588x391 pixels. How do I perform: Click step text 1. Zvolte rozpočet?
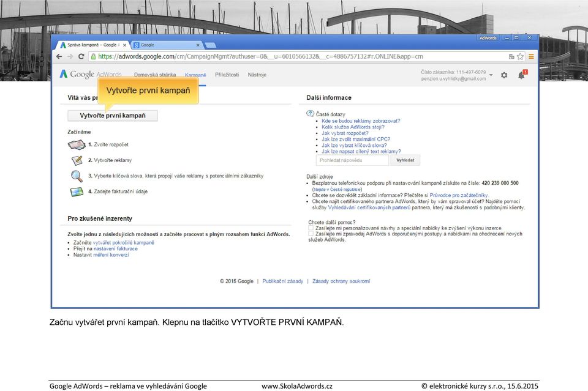108,144
